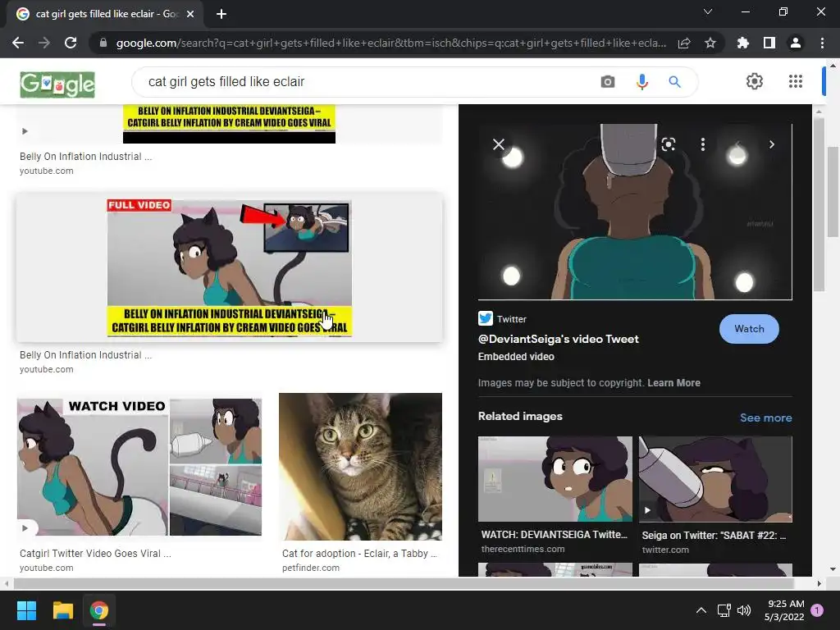
Task: Share this page from address bar
Action: (684, 43)
